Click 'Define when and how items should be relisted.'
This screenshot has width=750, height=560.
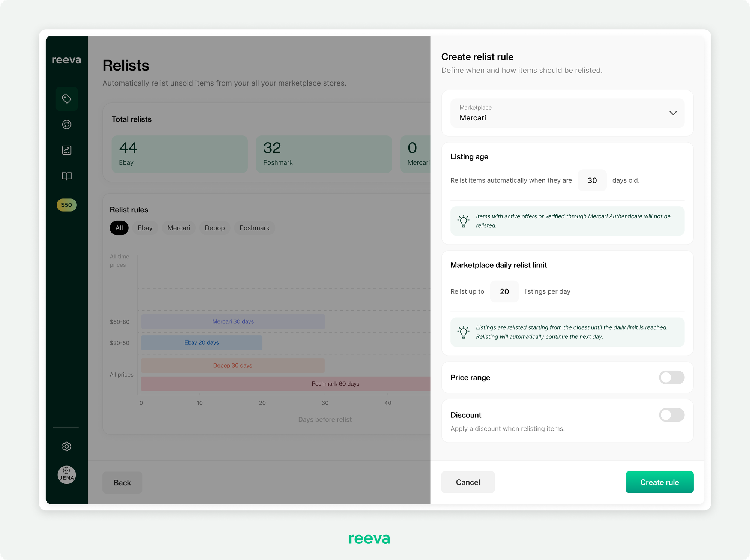(522, 70)
